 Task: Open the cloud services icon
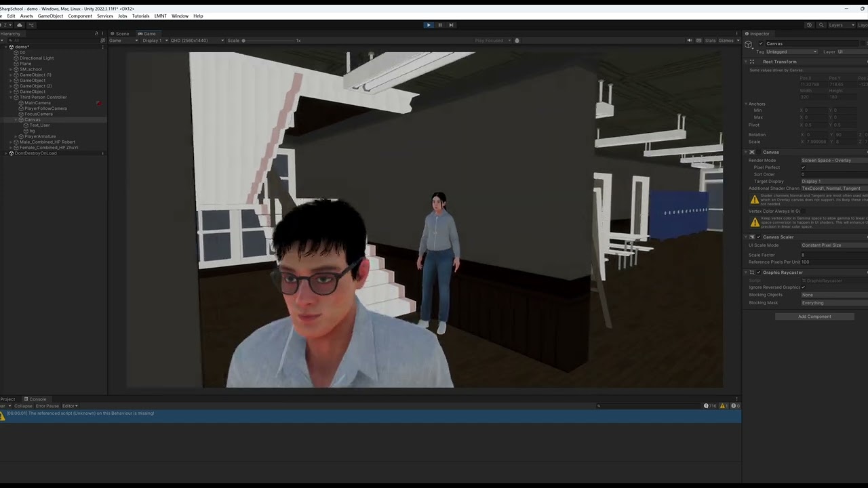tap(20, 25)
